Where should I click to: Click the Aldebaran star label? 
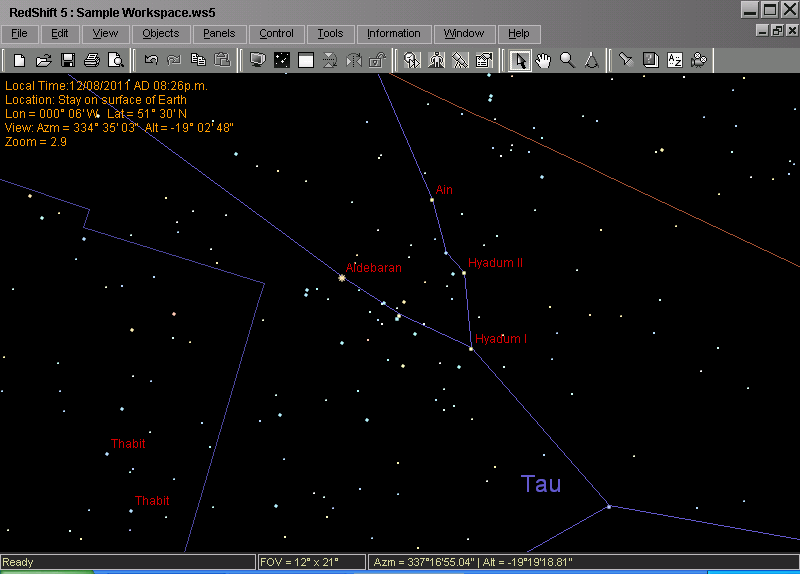(374, 268)
